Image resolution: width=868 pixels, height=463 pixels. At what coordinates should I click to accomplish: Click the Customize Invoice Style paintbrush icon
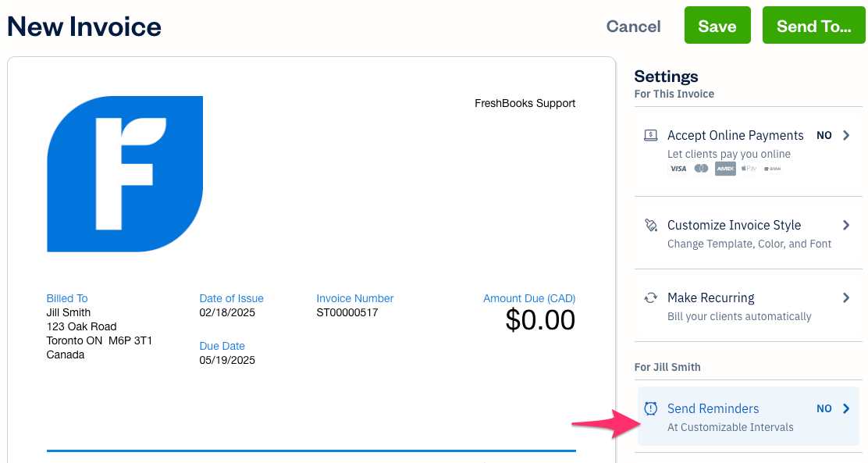pyautogui.click(x=650, y=225)
